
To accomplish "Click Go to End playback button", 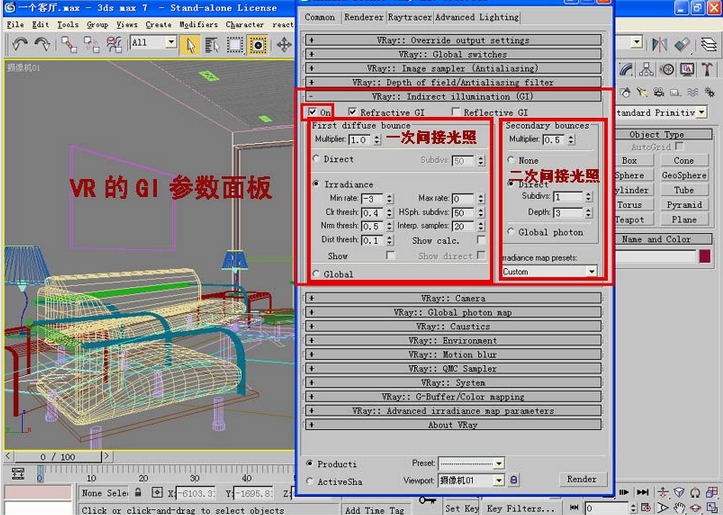I will (x=643, y=492).
